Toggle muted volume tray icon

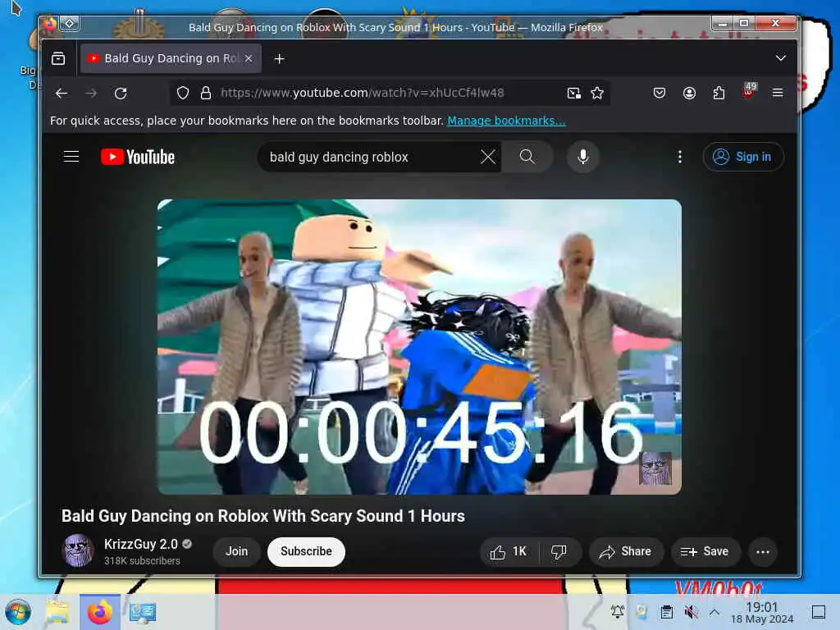pyautogui.click(x=691, y=612)
